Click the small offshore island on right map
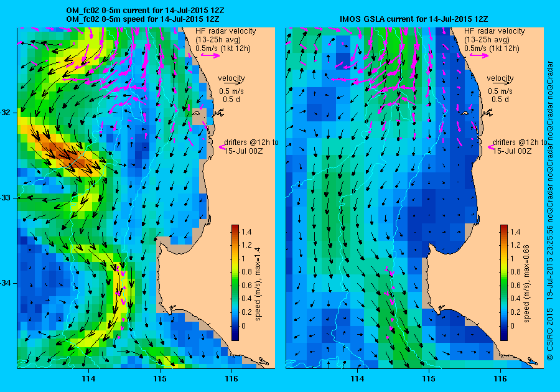This screenshot has width=560, height=392. [465, 113]
